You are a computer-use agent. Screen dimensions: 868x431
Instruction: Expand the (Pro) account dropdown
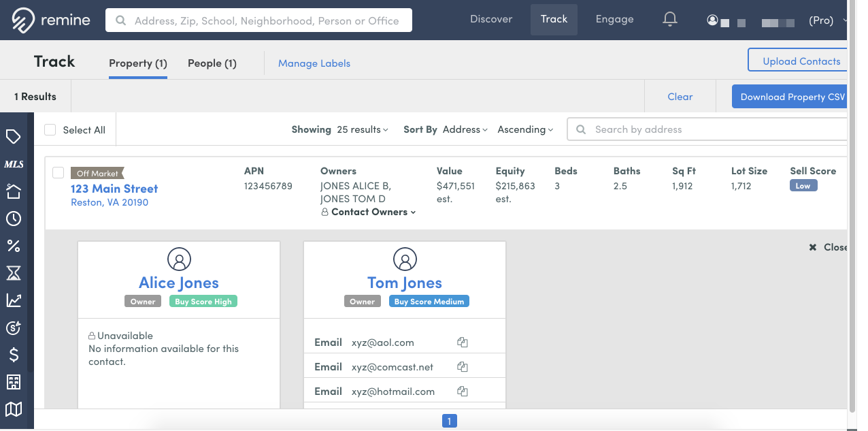(x=828, y=20)
